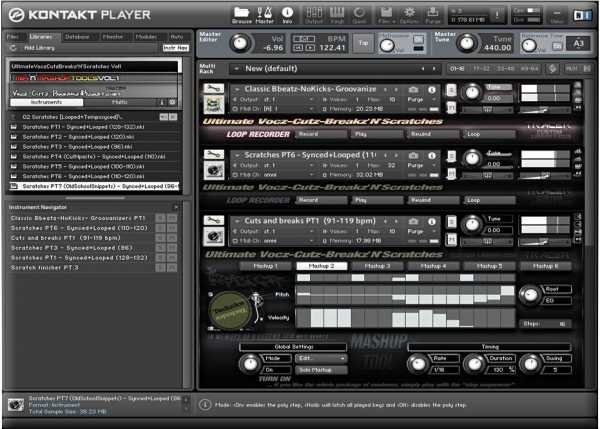600x429 pixels.
Task: Click the Add Library button
Action: (x=39, y=48)
